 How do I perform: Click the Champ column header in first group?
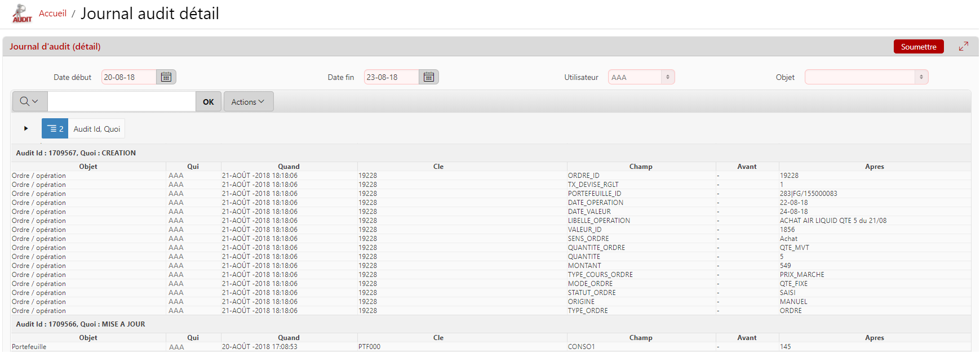pos(641,167)
